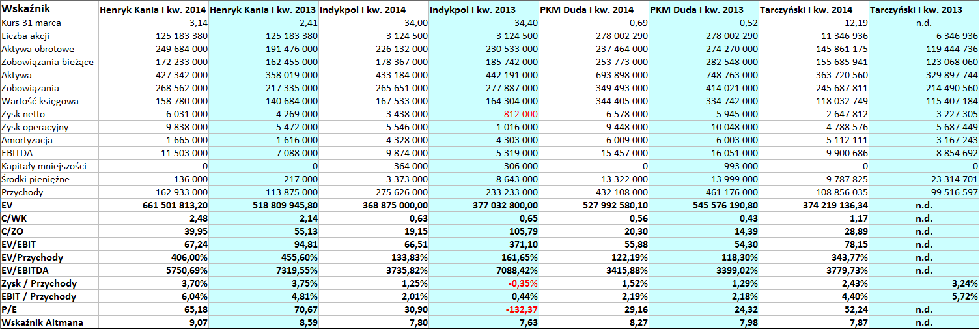Select row label 'C/WK'

pos(49,218)
